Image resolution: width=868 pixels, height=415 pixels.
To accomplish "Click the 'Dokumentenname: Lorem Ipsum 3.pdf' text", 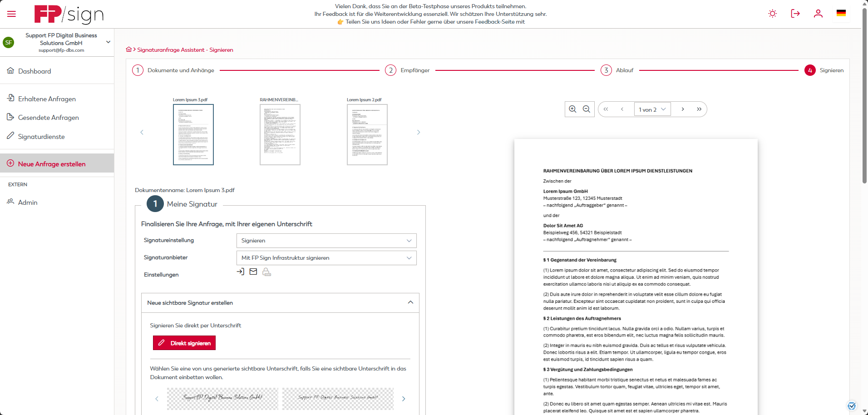I will (x=185, y=190).
